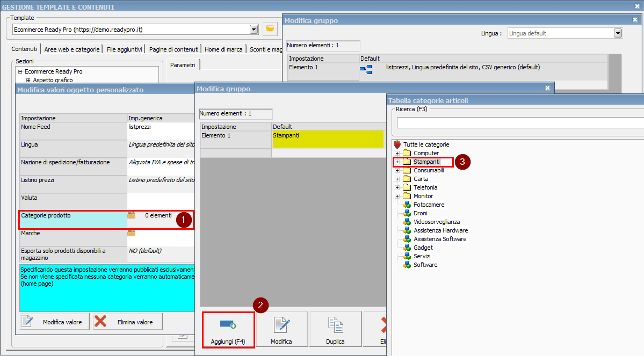
Task: Expand the Carta category
Action: (x=397, y=179)
